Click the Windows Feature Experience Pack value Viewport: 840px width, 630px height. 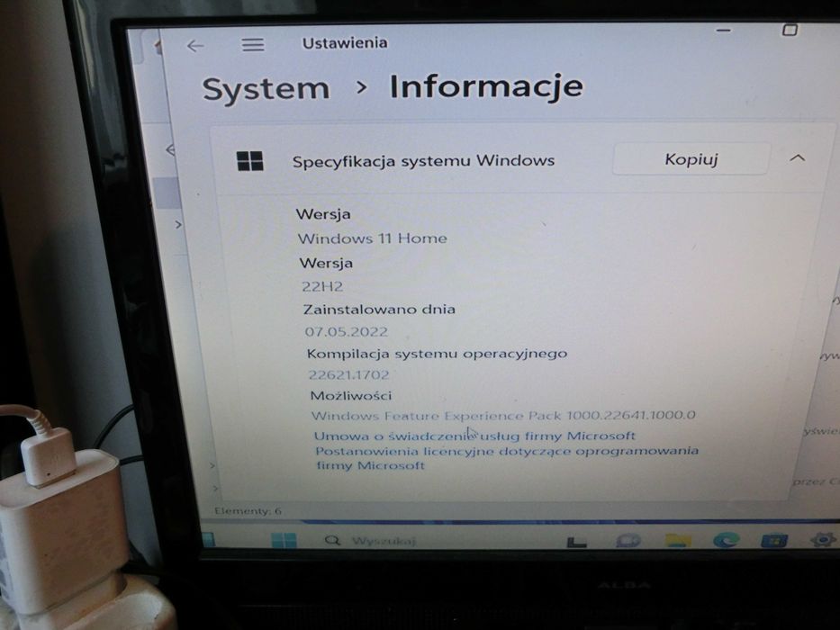point(503,415)
